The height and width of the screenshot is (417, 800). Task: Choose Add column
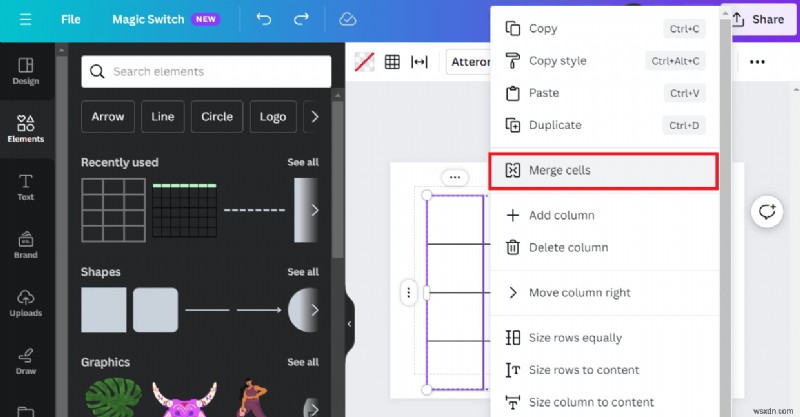605,215
